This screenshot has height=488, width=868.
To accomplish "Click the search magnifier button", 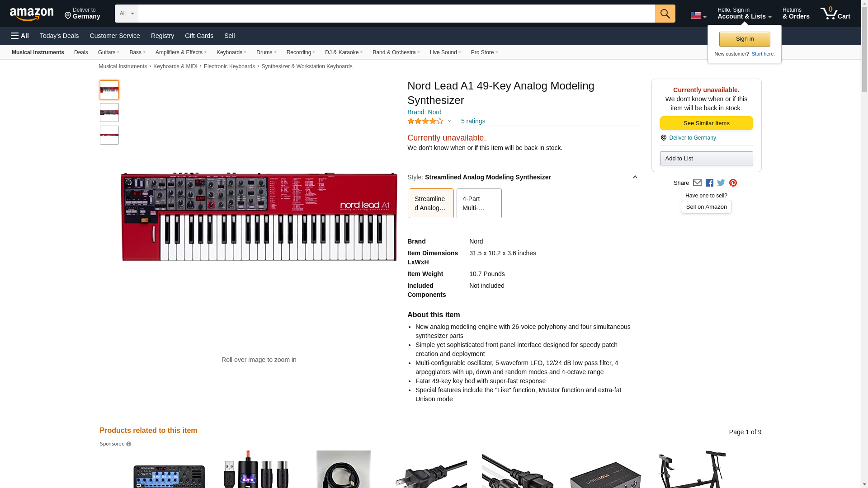I will click(x=665, y=14).
